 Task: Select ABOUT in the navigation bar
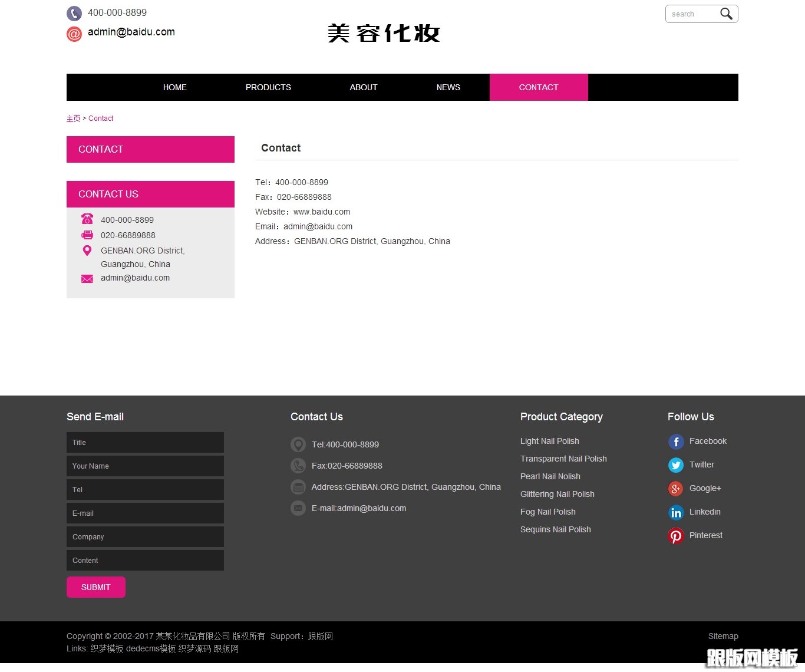coord(363,87)
